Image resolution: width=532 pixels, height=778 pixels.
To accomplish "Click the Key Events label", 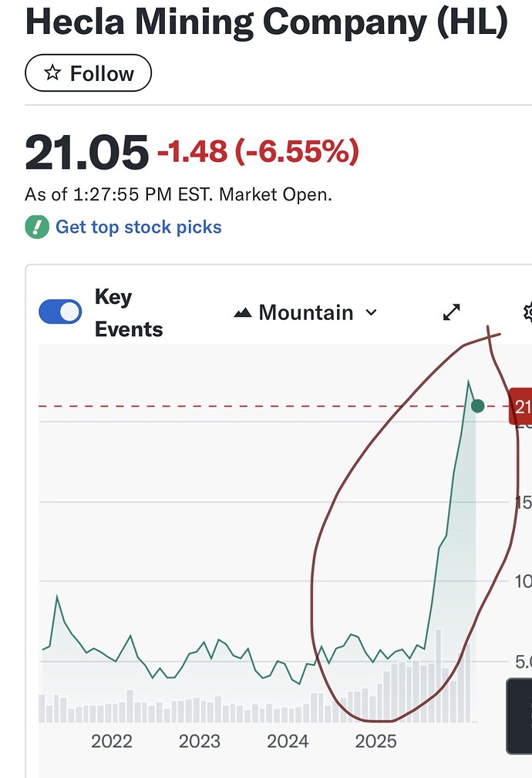I will click(x=128, y=313).
